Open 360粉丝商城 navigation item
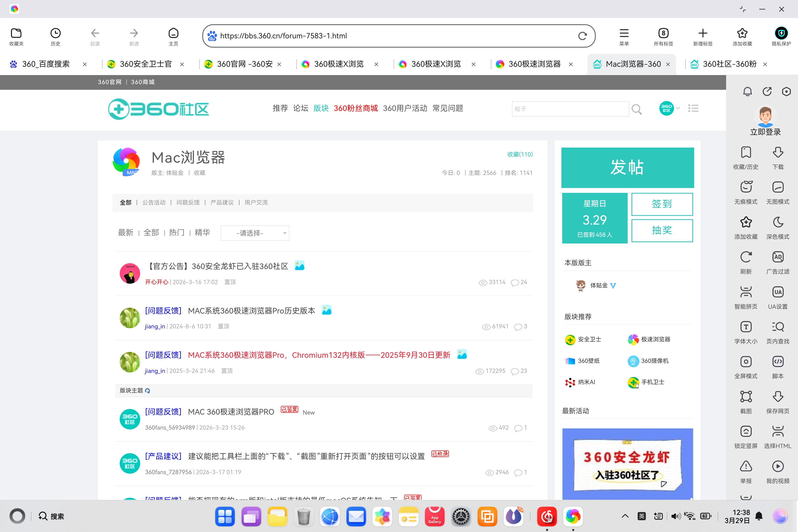 [356, 108]
